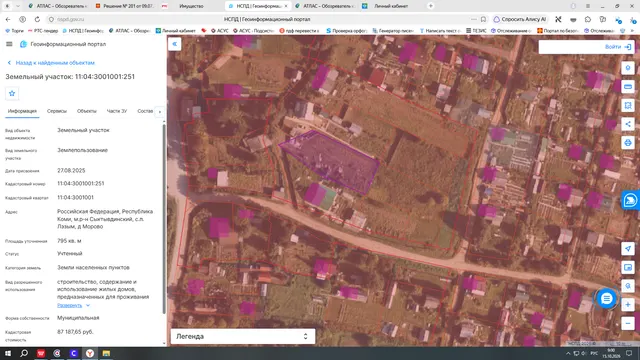Open the ТЕЗИС bookmark
The width and height of the screenshot is (640, 360).
(476, 31)
